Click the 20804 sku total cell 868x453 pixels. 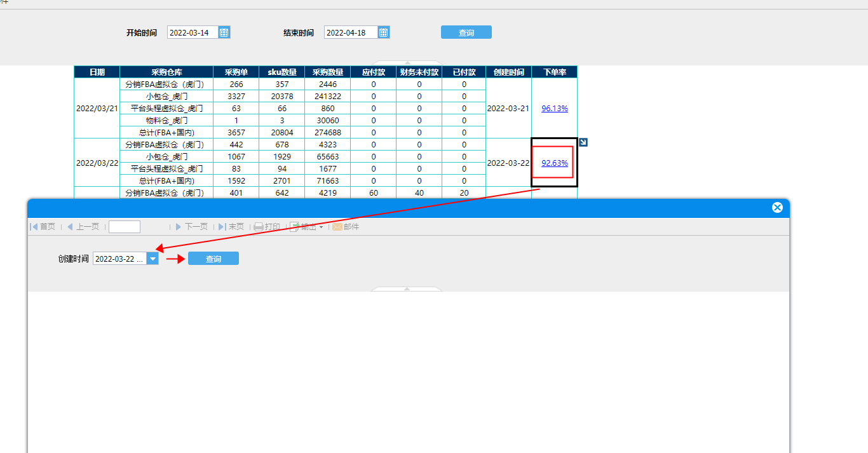tap(282, 133)
